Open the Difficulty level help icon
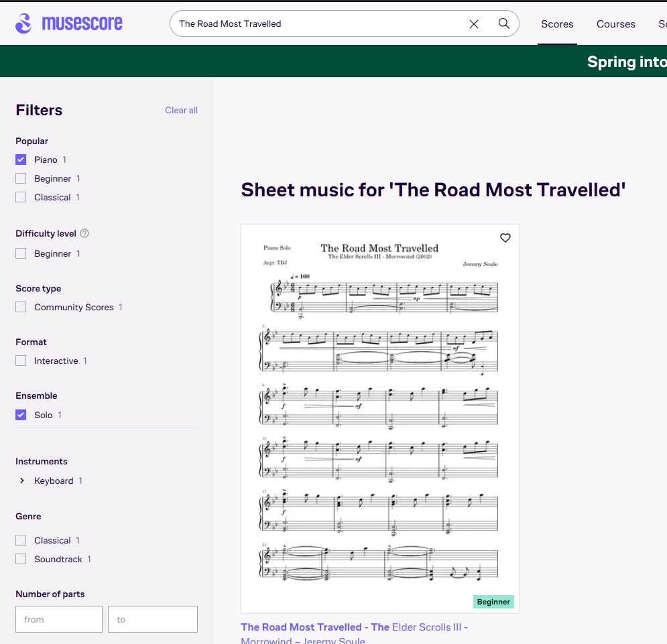This screenshot has height=644, width=667. [x=84, y=233]
